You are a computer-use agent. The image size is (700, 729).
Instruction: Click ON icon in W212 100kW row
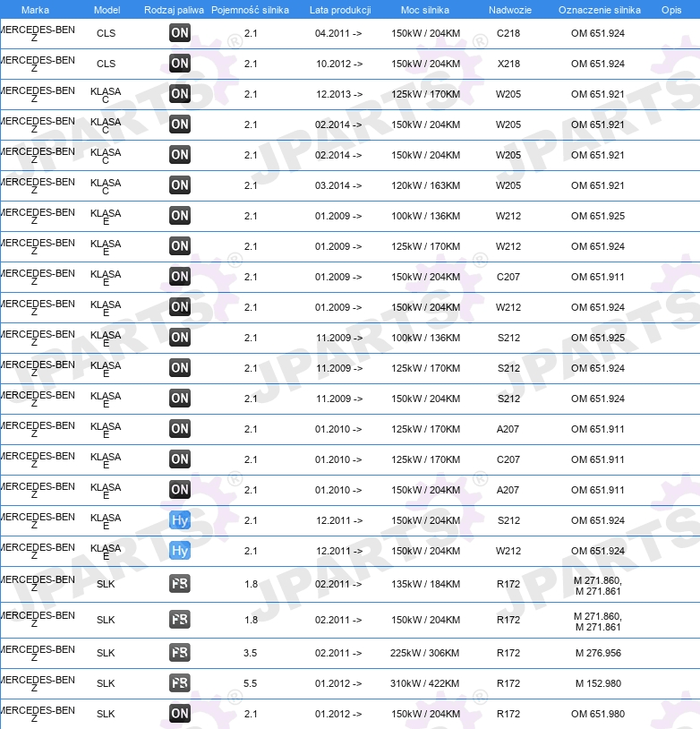pos(179,216)
